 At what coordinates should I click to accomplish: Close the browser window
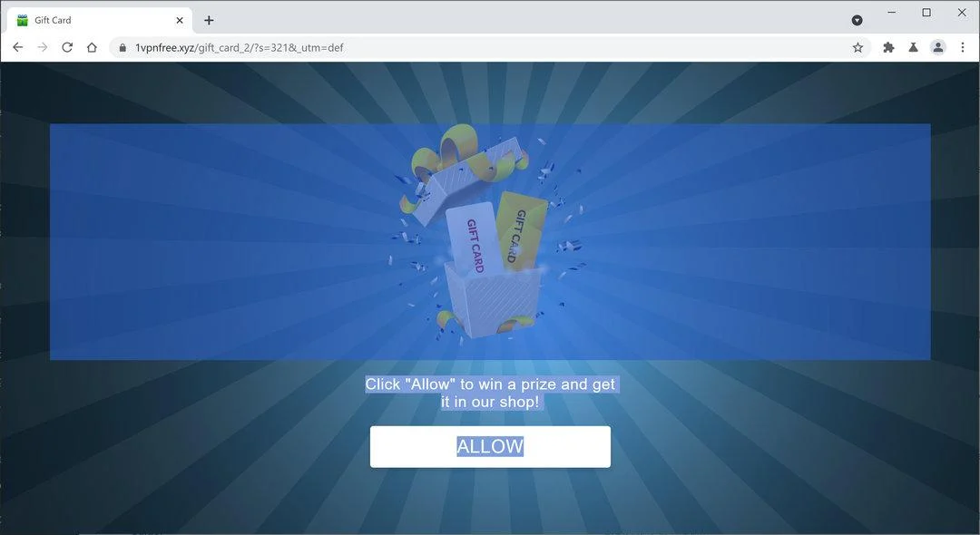(961, 13)
